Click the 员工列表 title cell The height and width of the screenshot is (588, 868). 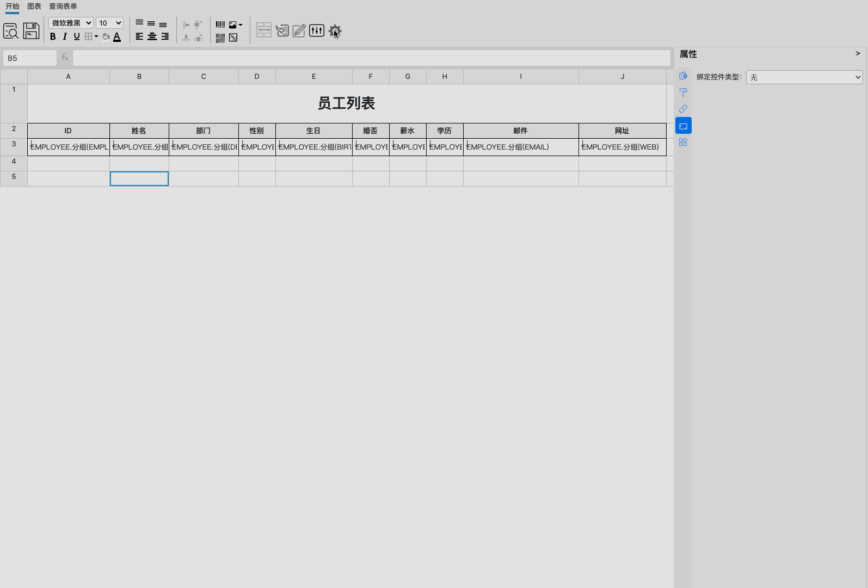(347, 104)
